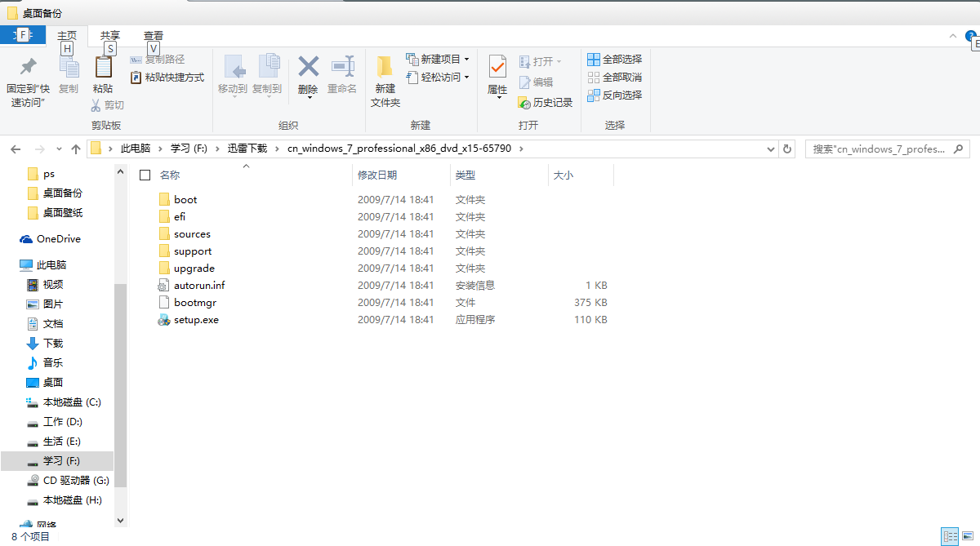Open the 新建项目 dropdown
The height and width of the screenshot is (546, 980).
[x=438, y=60]
